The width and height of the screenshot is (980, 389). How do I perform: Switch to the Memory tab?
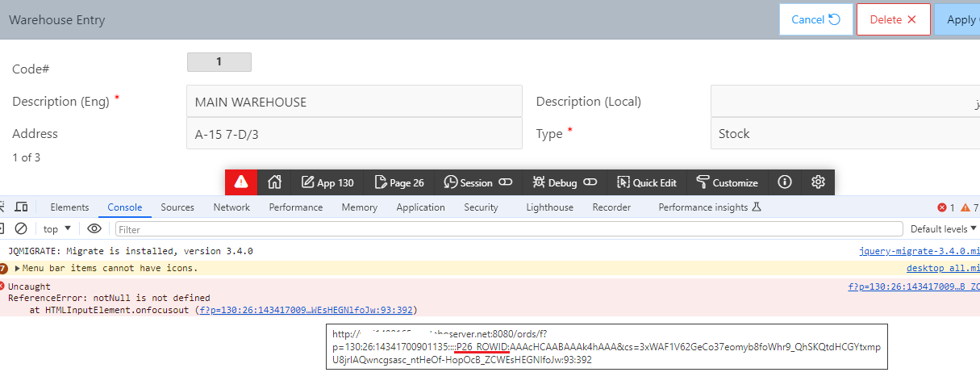pos(360,207)
